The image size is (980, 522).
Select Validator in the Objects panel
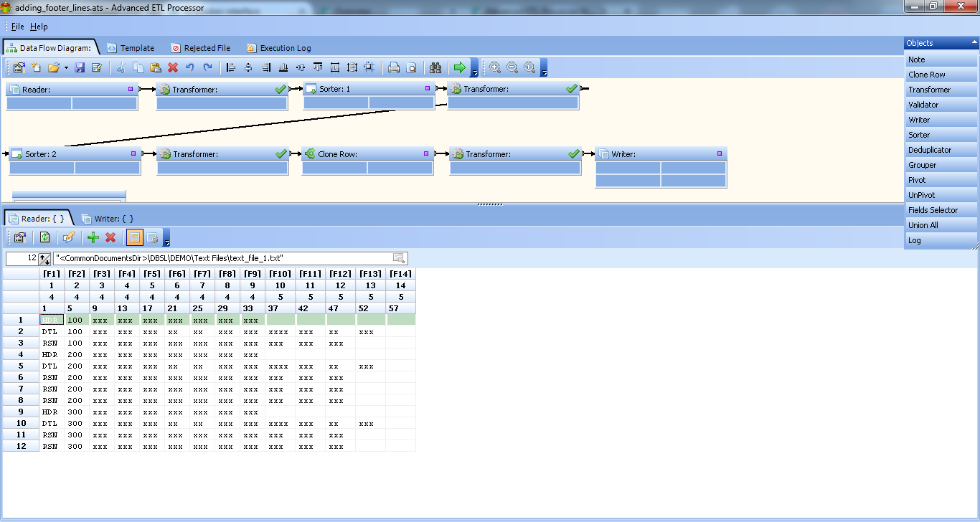[x=941, y=105]
